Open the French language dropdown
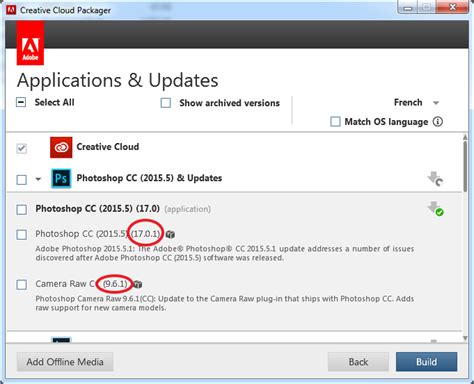474x384 pixels. (x=416, y=102)
